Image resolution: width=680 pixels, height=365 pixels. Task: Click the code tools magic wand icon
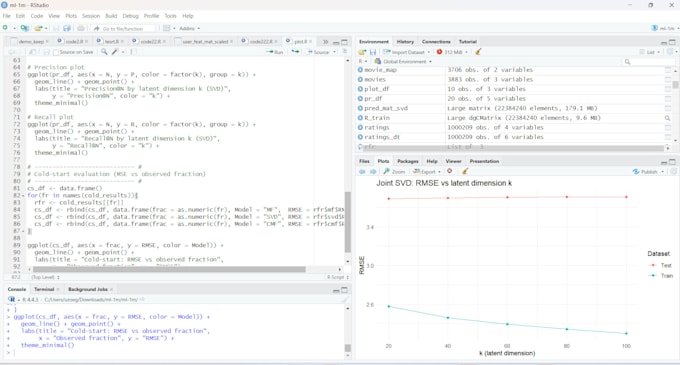pyautogui.click(x=114, y=52)
